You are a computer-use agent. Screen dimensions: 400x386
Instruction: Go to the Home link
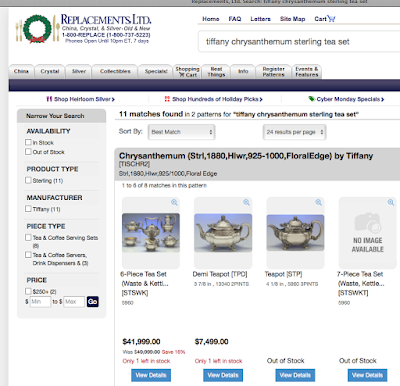coord(211,19)
